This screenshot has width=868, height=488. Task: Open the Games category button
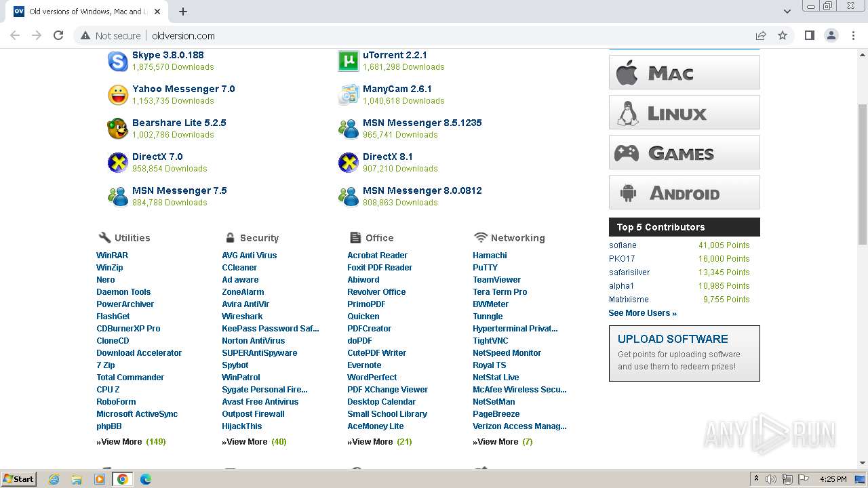[684, 152]
